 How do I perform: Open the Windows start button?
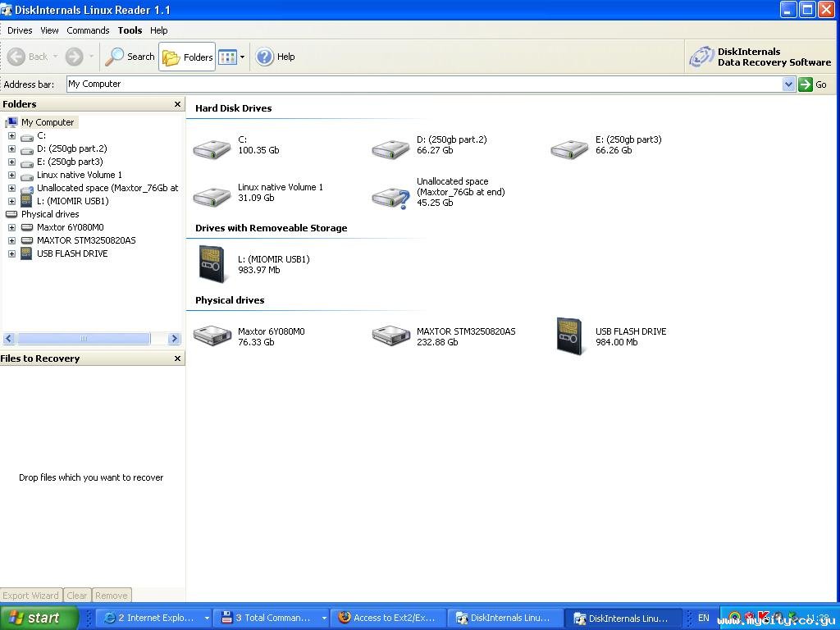[x=39, y=618]
